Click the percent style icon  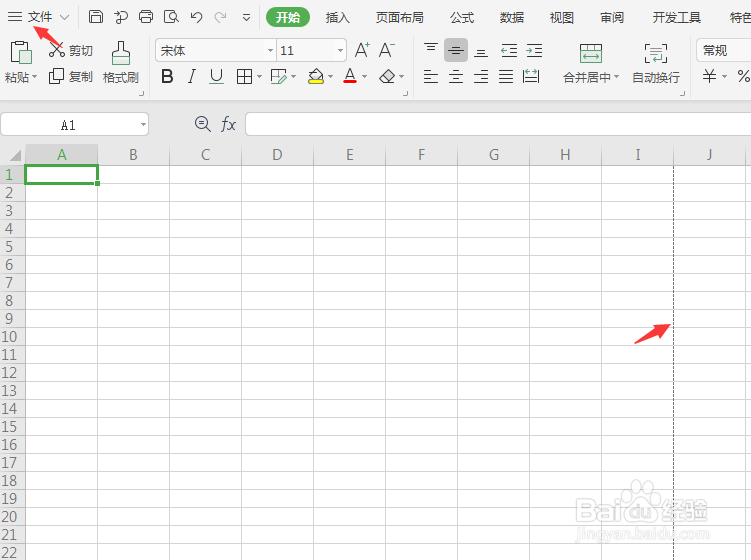[743, 76]
